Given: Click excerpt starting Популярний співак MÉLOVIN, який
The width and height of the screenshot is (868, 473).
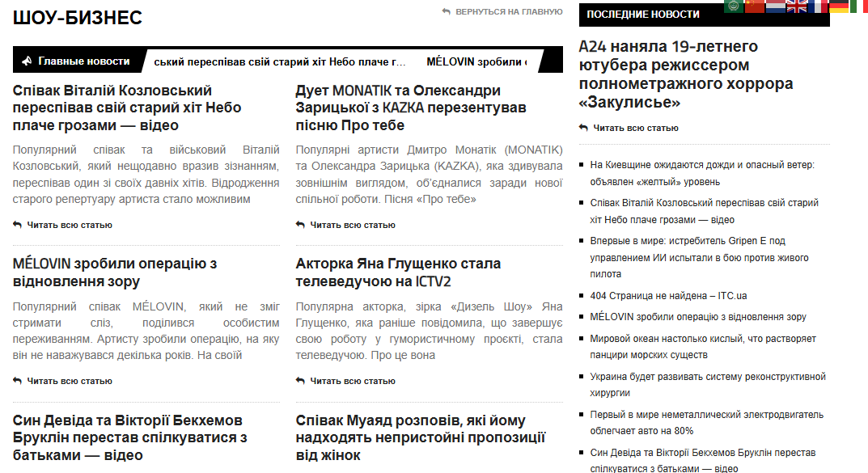Looking at the screenshot, I should click(x=146, y=331).
